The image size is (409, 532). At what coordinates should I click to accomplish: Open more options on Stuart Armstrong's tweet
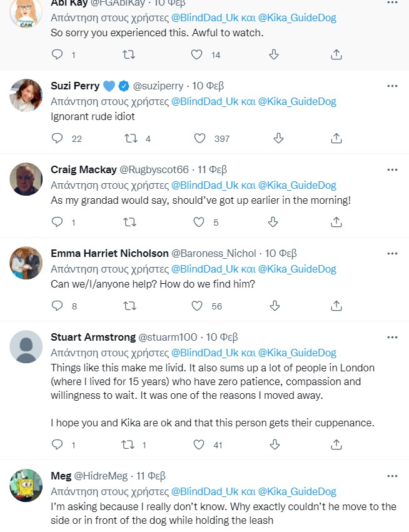click(392, 337)
